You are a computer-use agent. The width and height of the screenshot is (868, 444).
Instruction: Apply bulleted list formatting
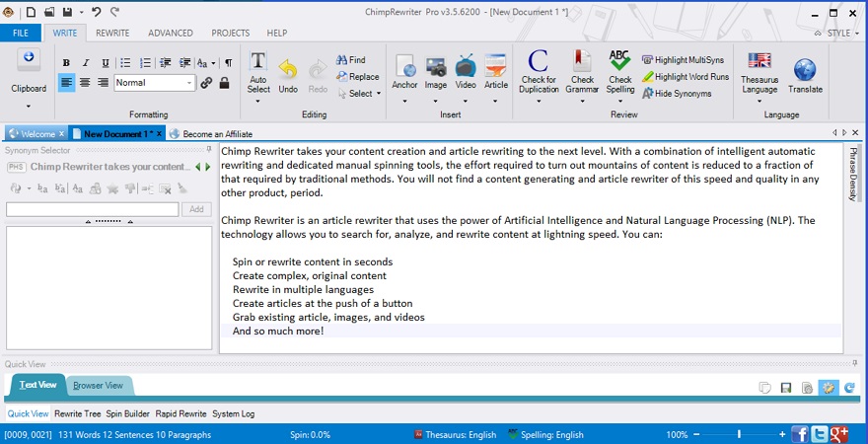point(125,62)
